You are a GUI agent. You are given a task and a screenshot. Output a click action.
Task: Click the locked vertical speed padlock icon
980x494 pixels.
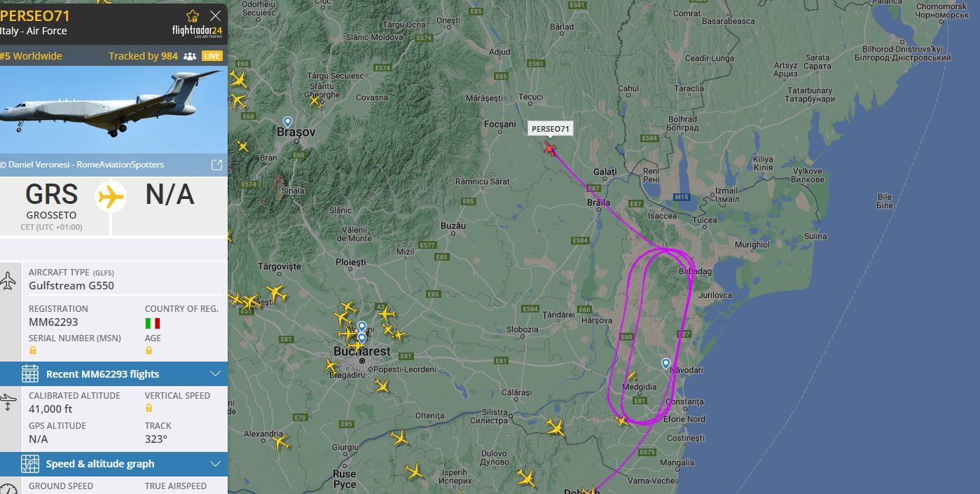coord(149,408)
